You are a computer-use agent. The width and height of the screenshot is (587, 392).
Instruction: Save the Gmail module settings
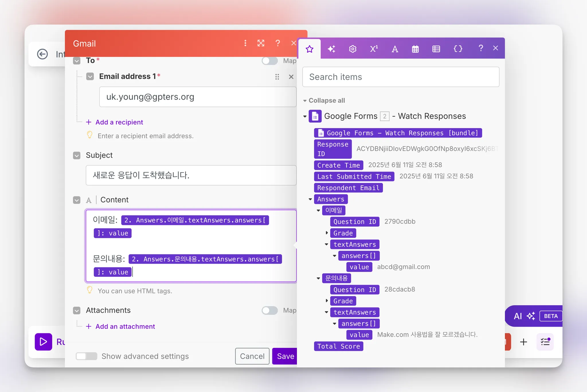point(285,356)
